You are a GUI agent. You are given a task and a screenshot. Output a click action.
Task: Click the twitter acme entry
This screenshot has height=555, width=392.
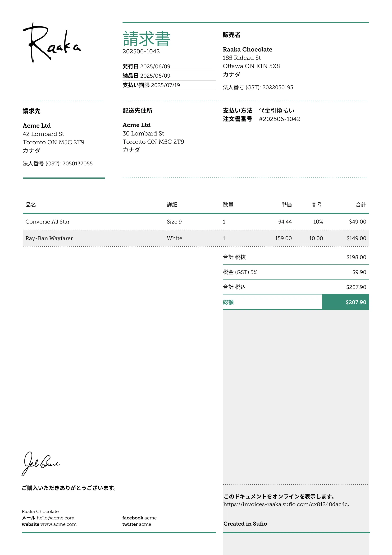(137, 524)
